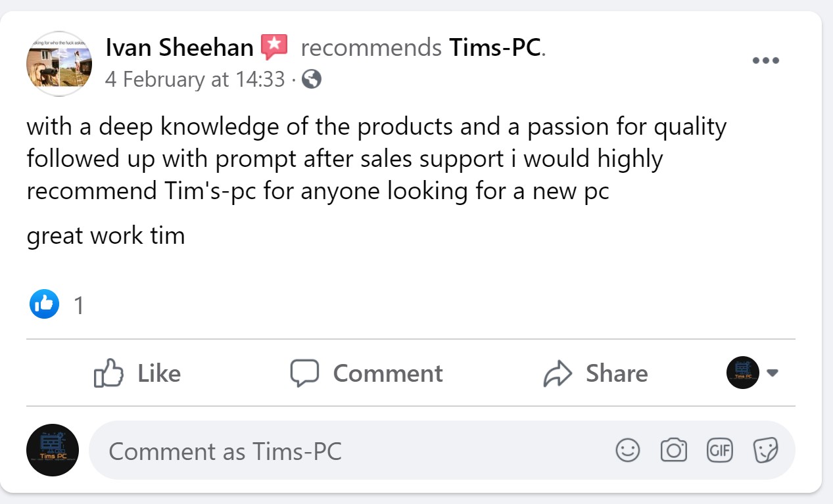833x504 pixels.
Task: Open the three-dot post options menu
Action: (765, 60)
